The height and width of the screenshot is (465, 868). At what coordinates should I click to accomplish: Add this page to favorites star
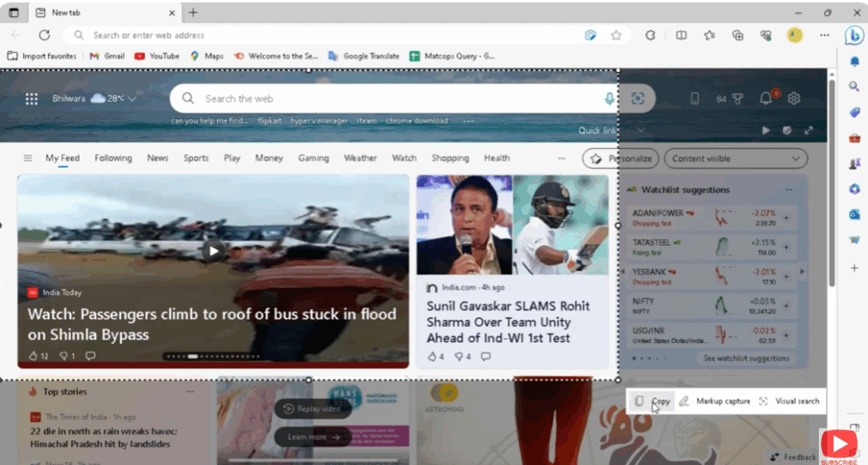point(616,36)
